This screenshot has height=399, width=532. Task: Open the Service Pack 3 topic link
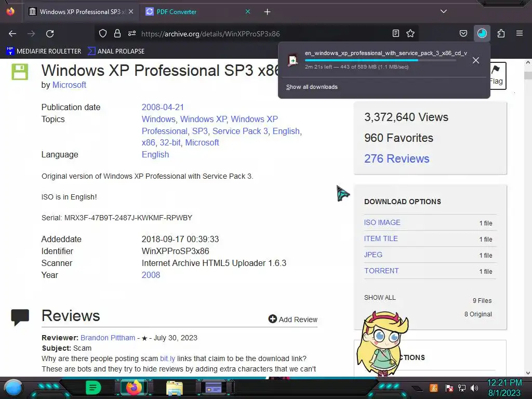pyautogui.click(x=240, y=131)
